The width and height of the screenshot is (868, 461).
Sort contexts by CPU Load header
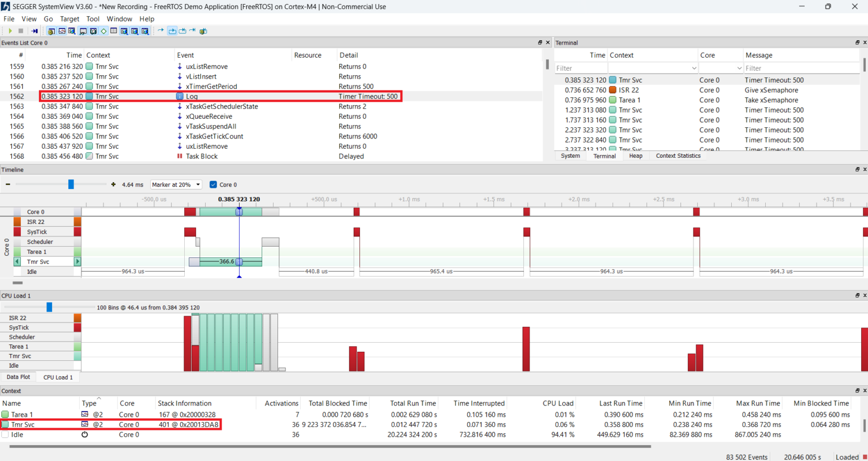click(558, 403)
